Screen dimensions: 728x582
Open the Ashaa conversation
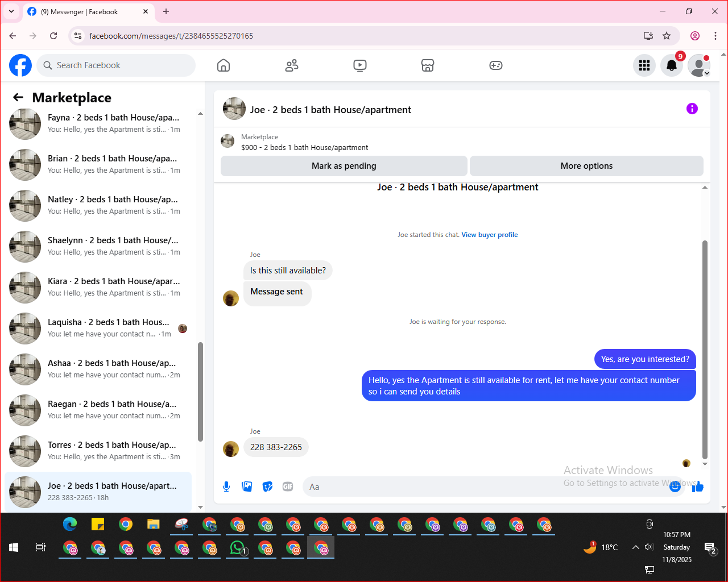coord(98,369)
